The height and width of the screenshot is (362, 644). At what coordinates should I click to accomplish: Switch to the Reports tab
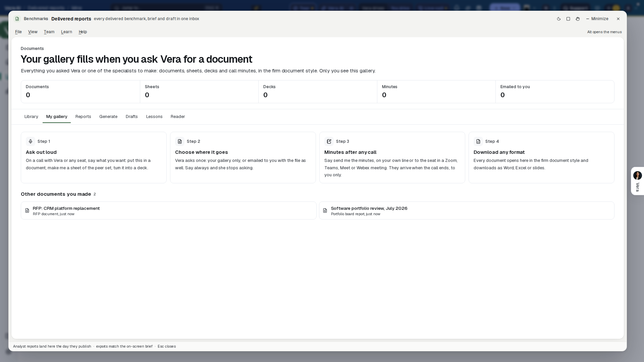83,117
